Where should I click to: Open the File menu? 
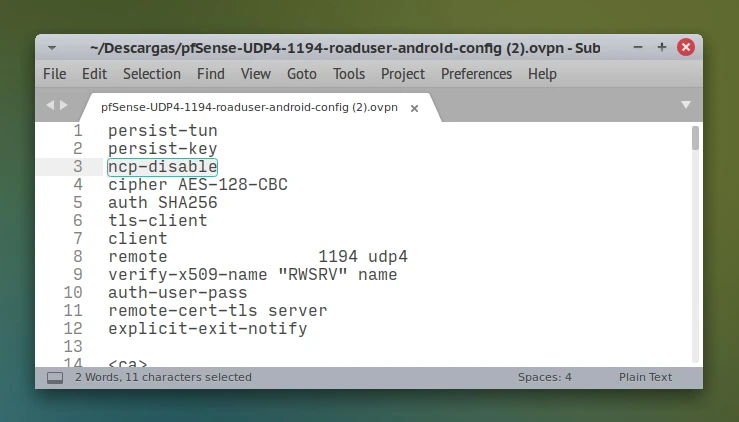point(55,74)
